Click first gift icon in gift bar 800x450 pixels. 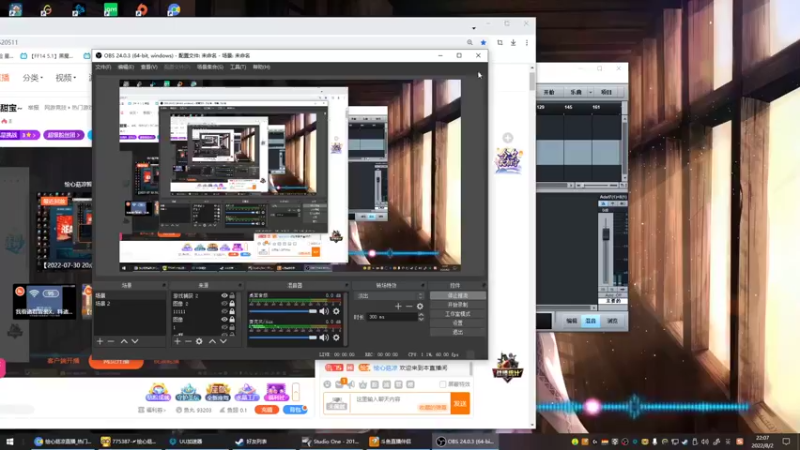158,392
